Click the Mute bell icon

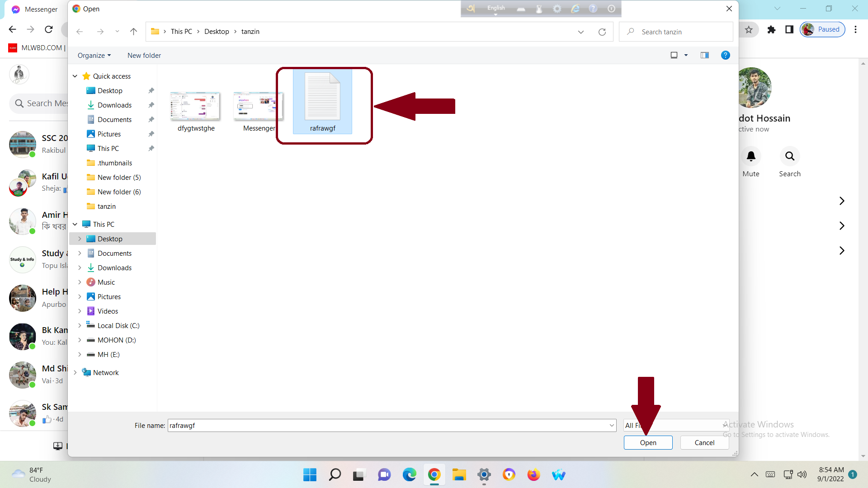pyautogui.click(x=751, y=156)
